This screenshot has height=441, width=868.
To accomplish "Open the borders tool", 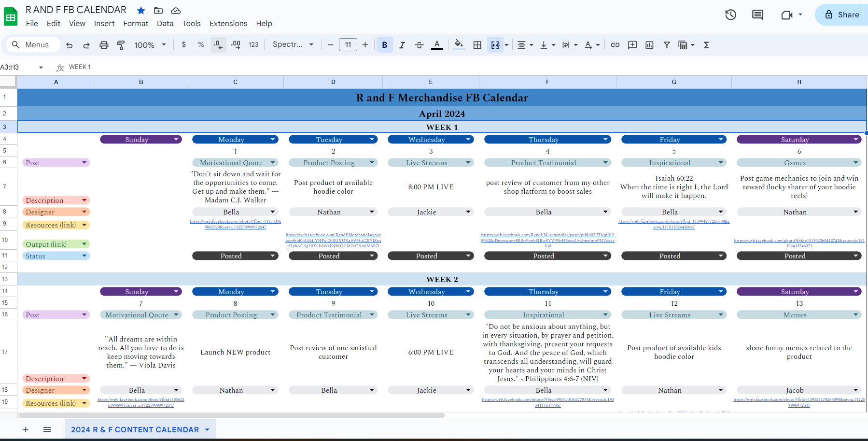I will click(x=477, y=45).
